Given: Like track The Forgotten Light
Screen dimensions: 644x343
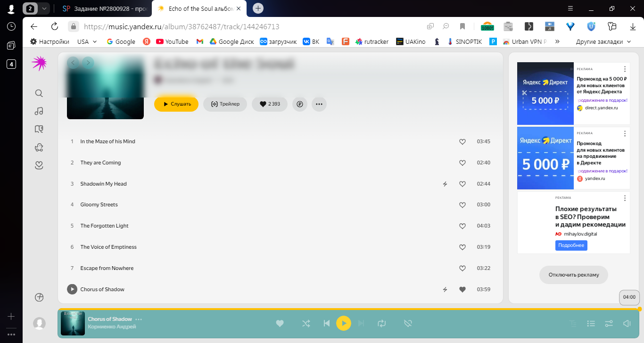Looking at the screenshot, I should 462,226.
